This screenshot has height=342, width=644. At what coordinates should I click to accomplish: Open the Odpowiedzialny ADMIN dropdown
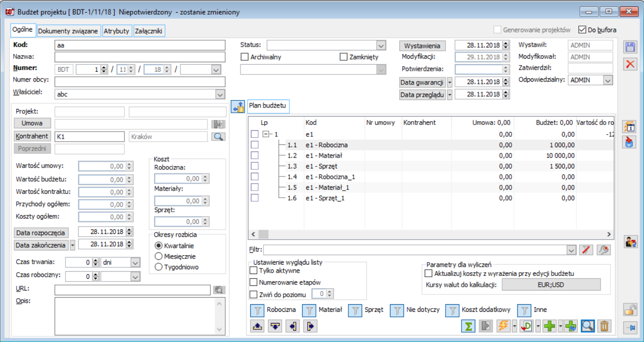tap(608, 80)
